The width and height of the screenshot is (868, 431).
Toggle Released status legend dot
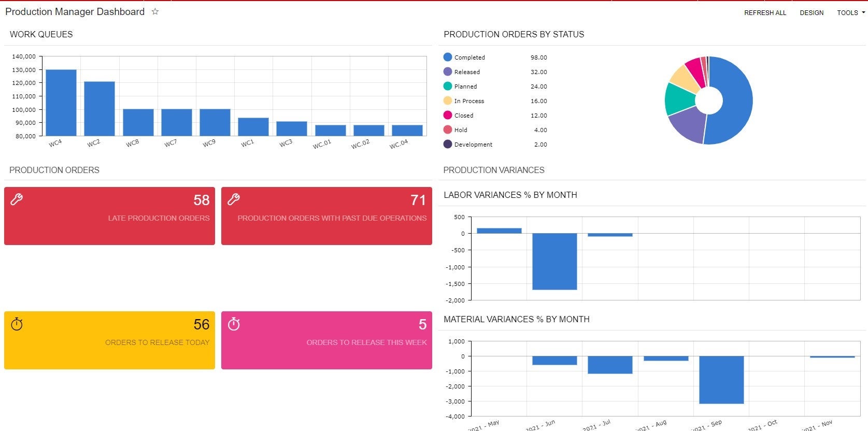tap(448, 71)
